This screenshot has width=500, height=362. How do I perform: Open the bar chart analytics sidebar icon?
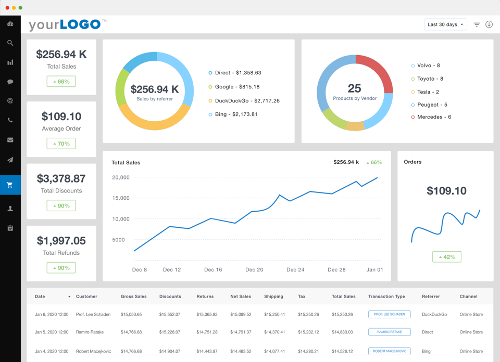10,62
